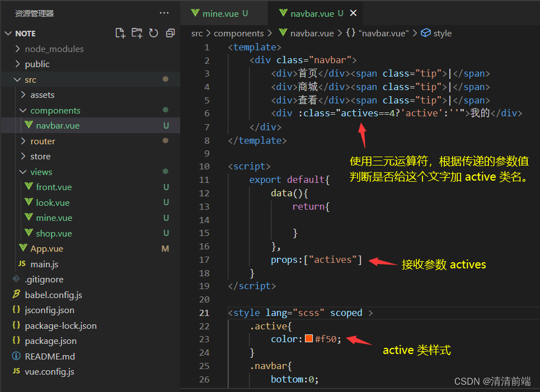Viewport: 540px width, 392px height.
Task: Click the JS icon beside vue.config.js
Action: pyautogui.click(x=16, y=371)
